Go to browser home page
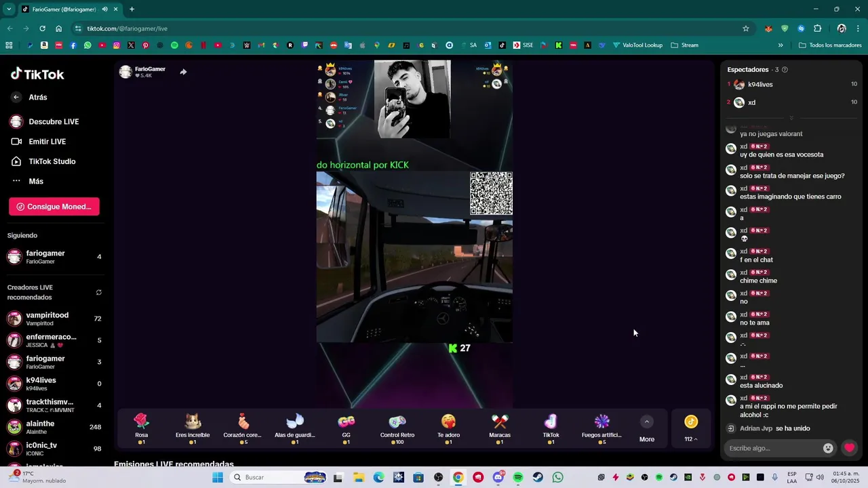The height and width of the screenshot is (488, 868). tap(59, 28)
